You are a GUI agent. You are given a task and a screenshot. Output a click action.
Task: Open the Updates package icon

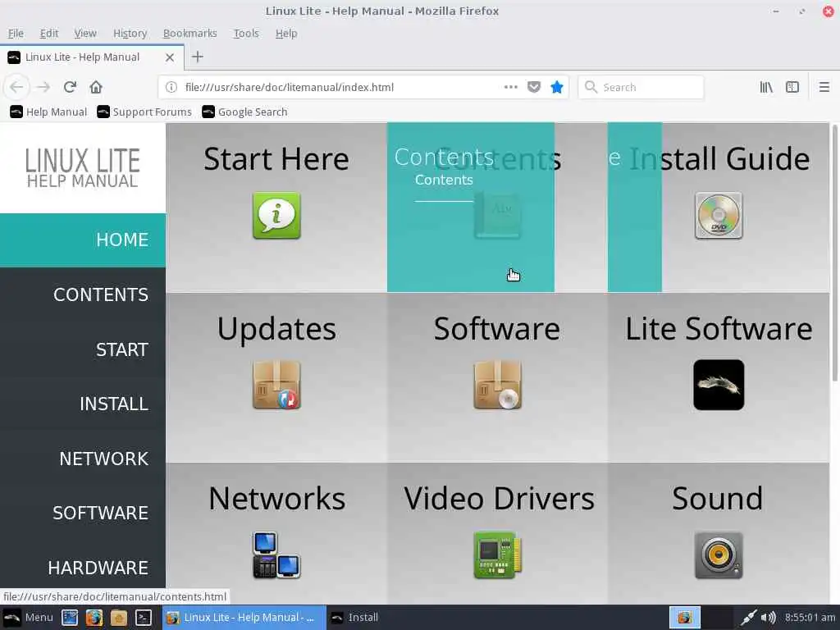(x=276, y=385)
